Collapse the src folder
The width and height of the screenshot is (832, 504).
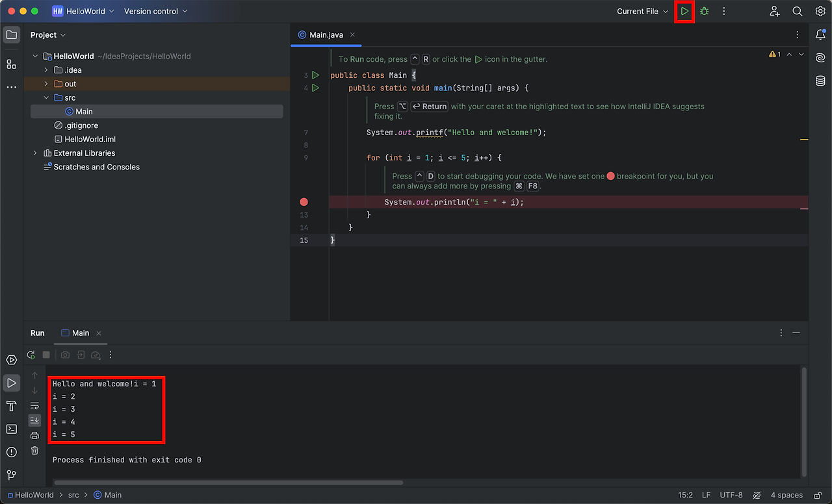(46, 98)
